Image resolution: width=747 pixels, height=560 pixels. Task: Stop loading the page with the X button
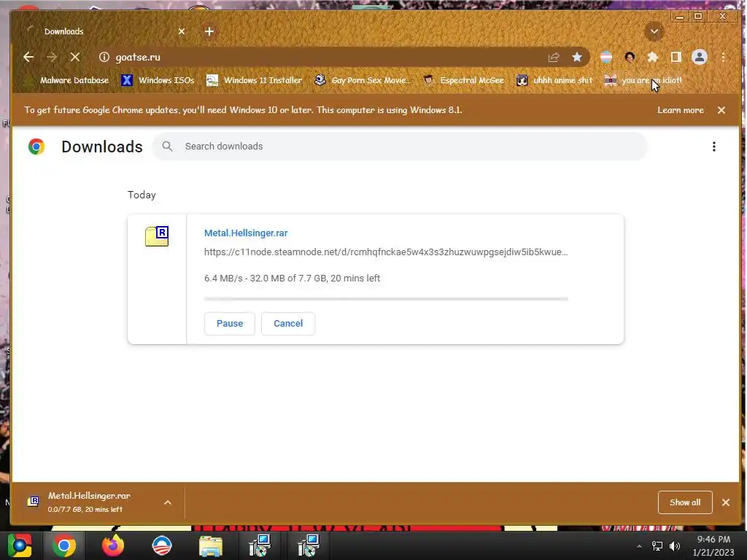click(75, 57)
